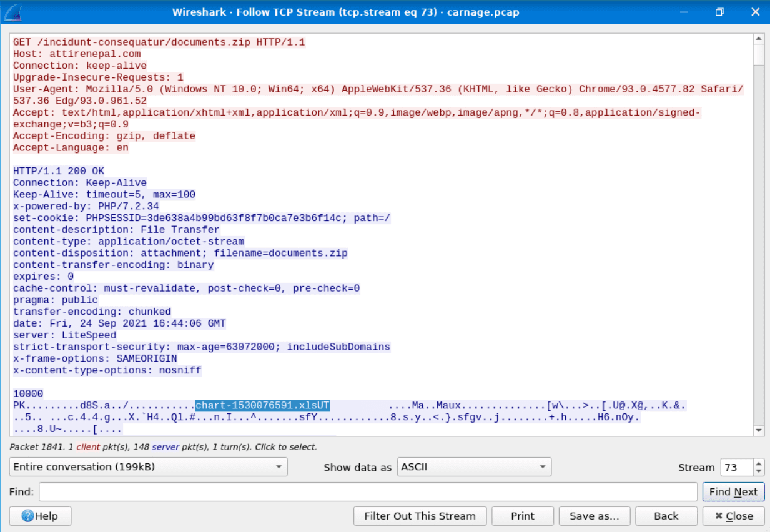Click the Find Next button
This screenshot has height=532, width=770.
pos(733,492)
